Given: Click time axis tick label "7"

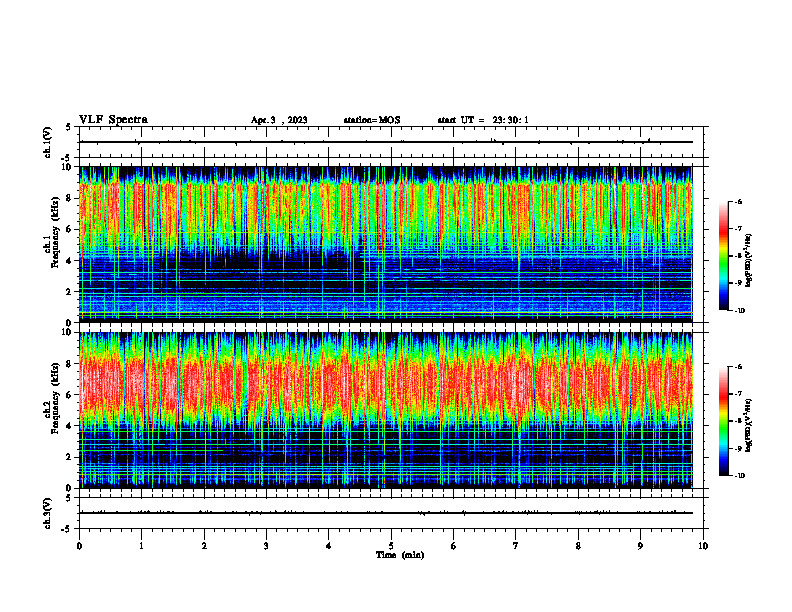Looking at the screenshot, I should (516, 546).
